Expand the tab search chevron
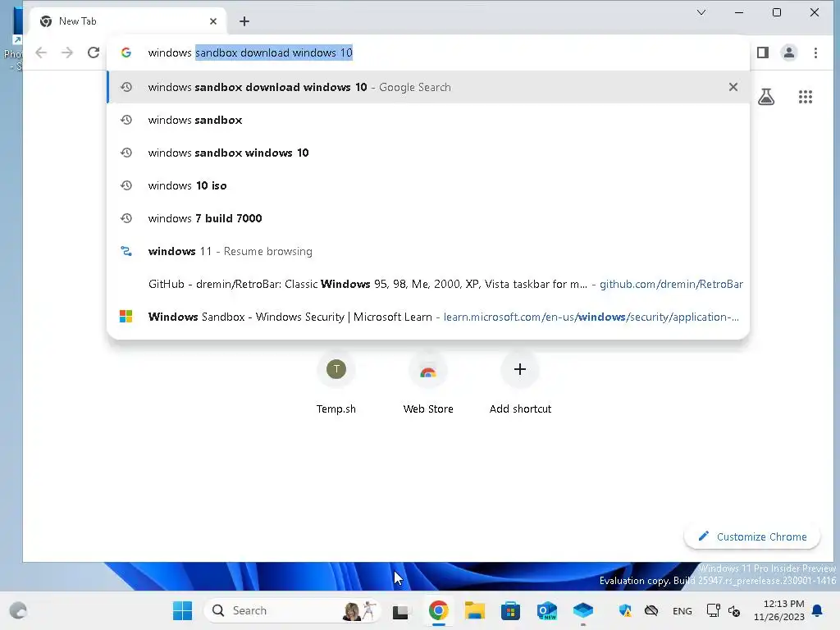840x630 pixels. 701,12
